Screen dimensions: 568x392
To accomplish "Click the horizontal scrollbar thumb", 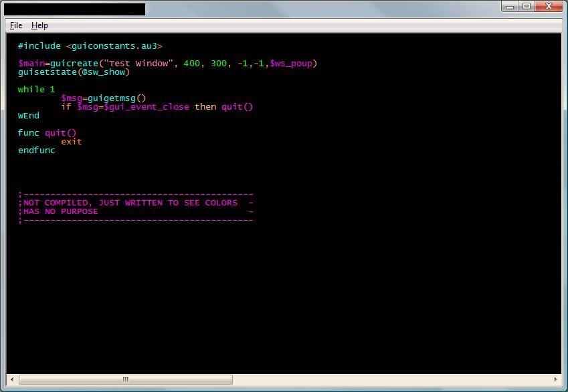I will pyautogui.click(x=126, y=379).
